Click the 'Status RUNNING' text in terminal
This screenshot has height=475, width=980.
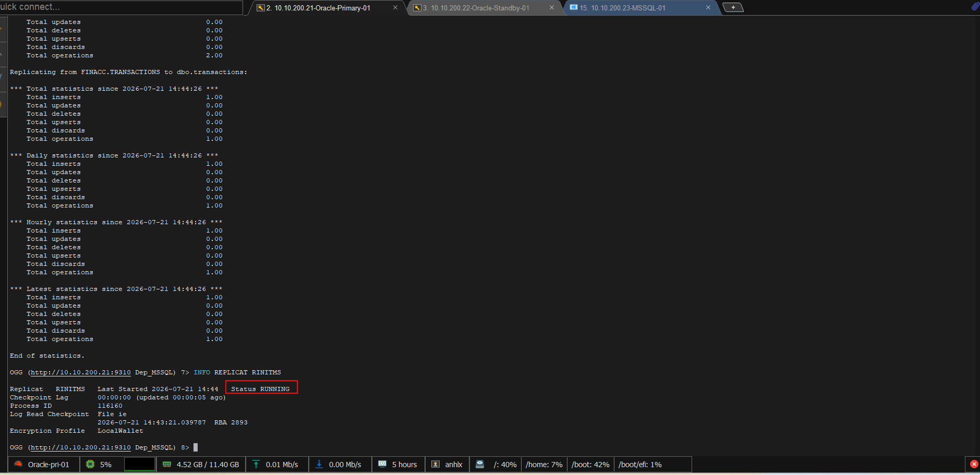(x=260, y=389)
